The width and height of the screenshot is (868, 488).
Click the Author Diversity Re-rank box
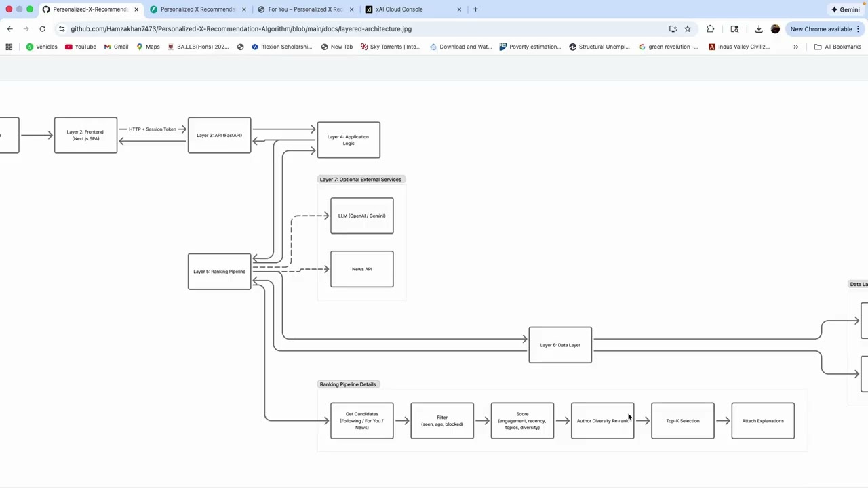tap(602, 421)
